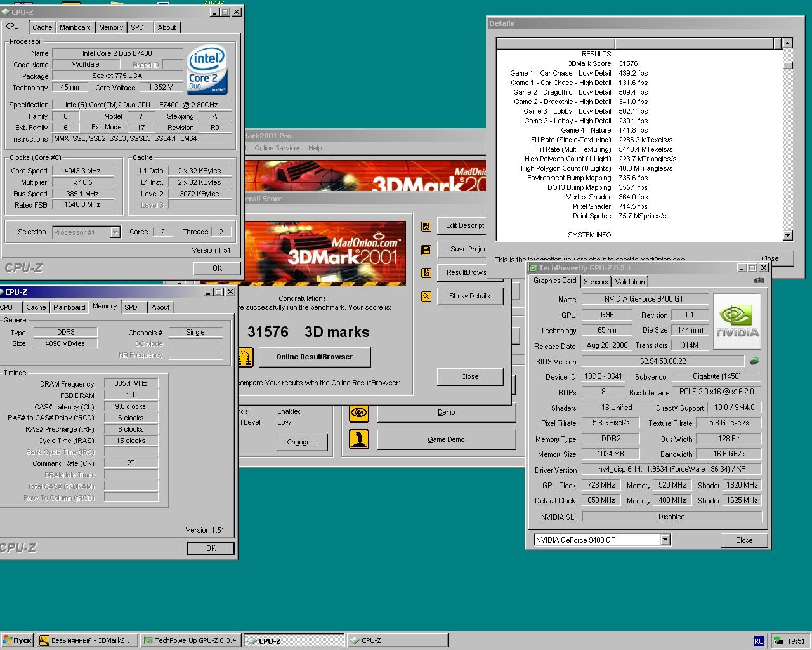Image resolution: width=812 pixels, height=650 pixels.
Task: Click the Change... button
Action: [x=301, y=442]
